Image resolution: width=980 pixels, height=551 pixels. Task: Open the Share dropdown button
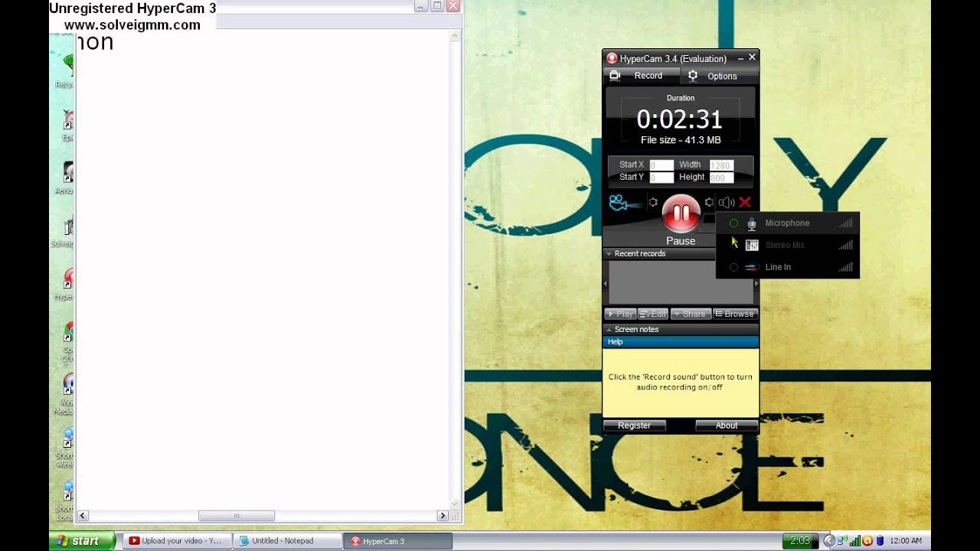[691, 314]
